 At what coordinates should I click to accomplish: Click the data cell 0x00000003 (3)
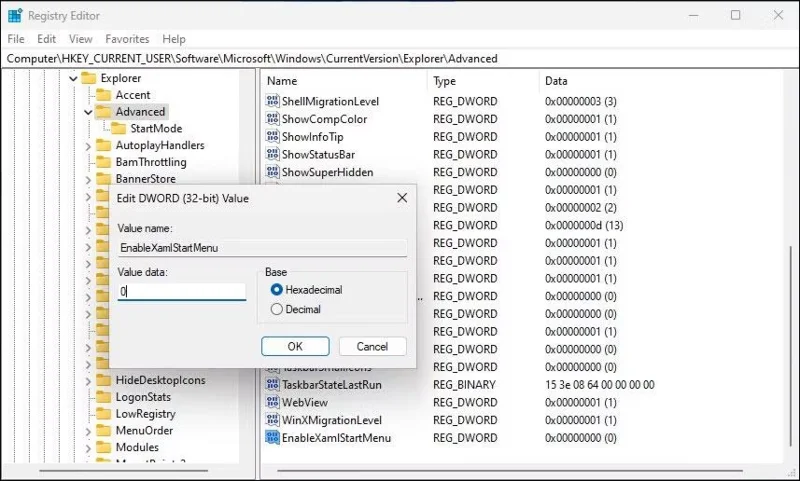point(581,102)
